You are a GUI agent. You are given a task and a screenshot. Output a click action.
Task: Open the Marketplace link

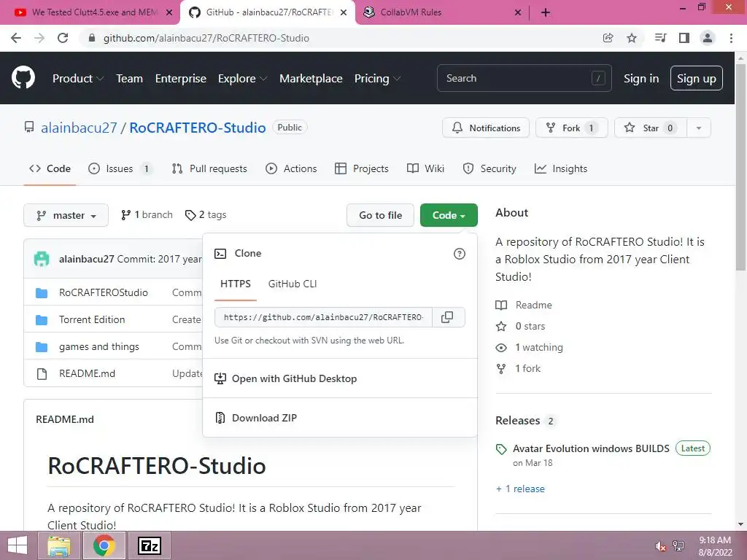311,79
